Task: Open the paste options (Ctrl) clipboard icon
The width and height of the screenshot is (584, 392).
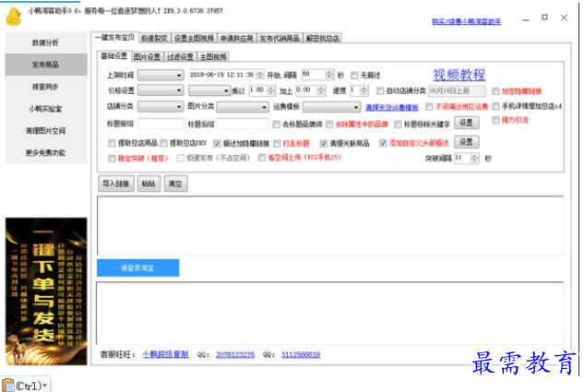Action: coord(8,386)
